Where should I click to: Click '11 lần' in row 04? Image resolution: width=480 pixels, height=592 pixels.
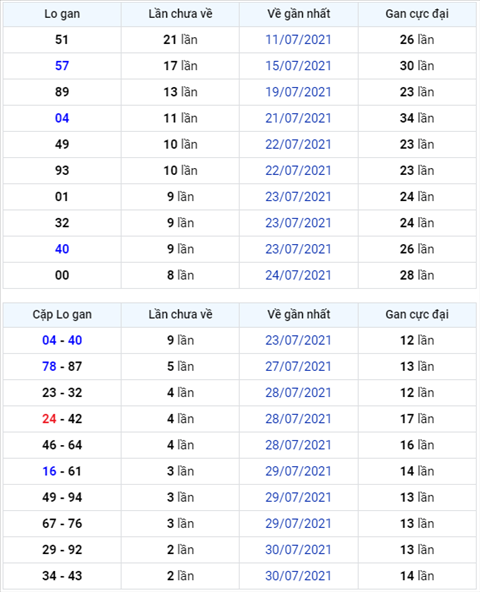click(x=180, y=118)
